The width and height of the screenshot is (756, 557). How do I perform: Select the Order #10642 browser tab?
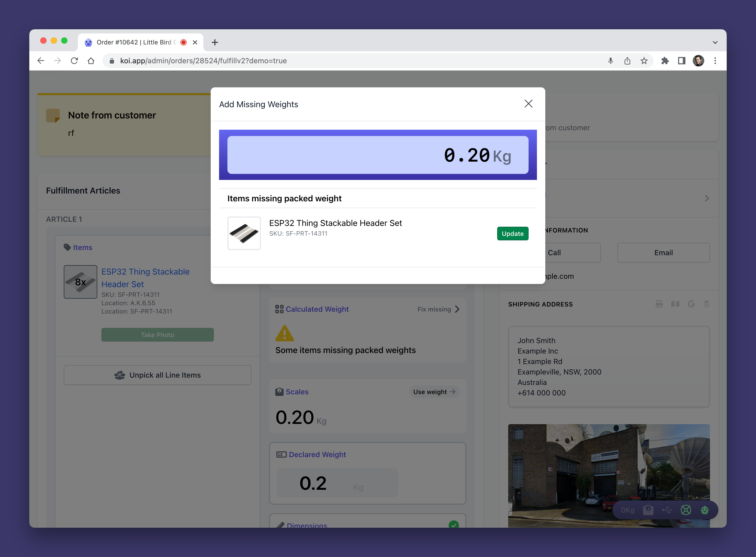click(135, 42)
